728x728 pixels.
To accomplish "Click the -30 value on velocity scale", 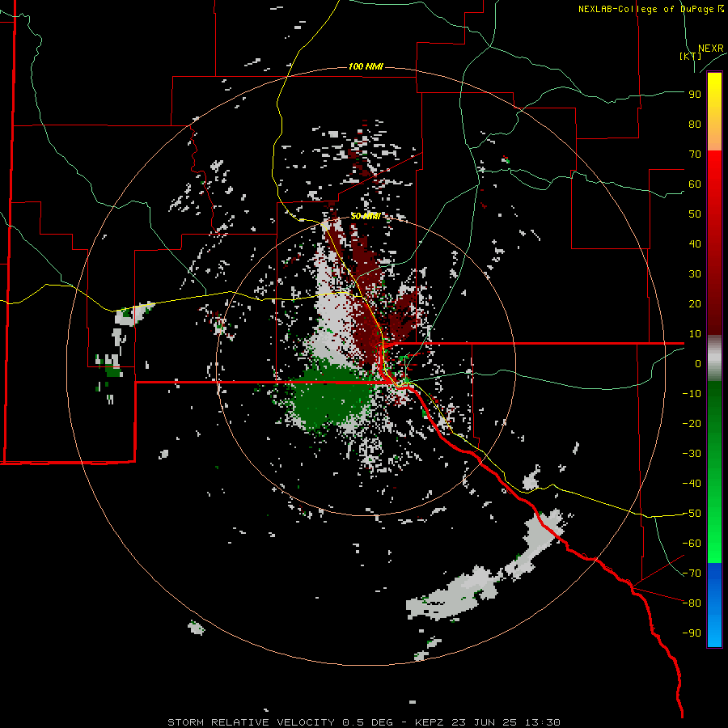I will [x=692, y=454].
